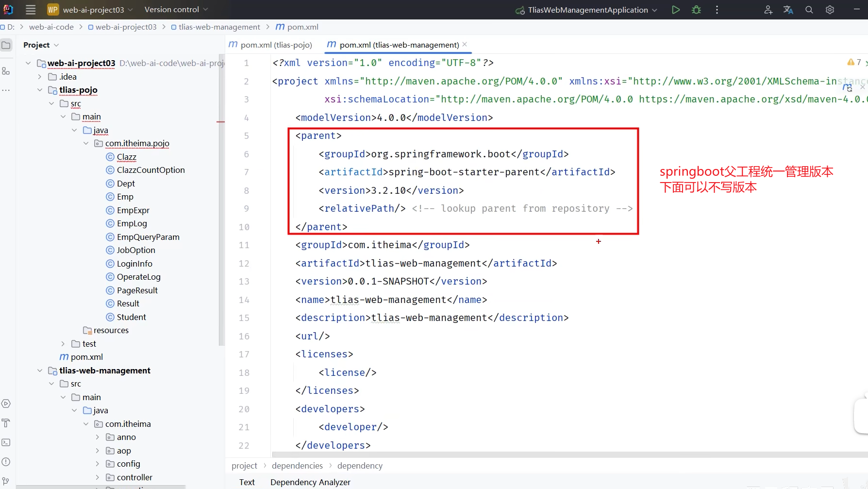Screen dimensions: 868x489
Task: Switch to Dependency Analyzer tab
Action: point(310,482)
